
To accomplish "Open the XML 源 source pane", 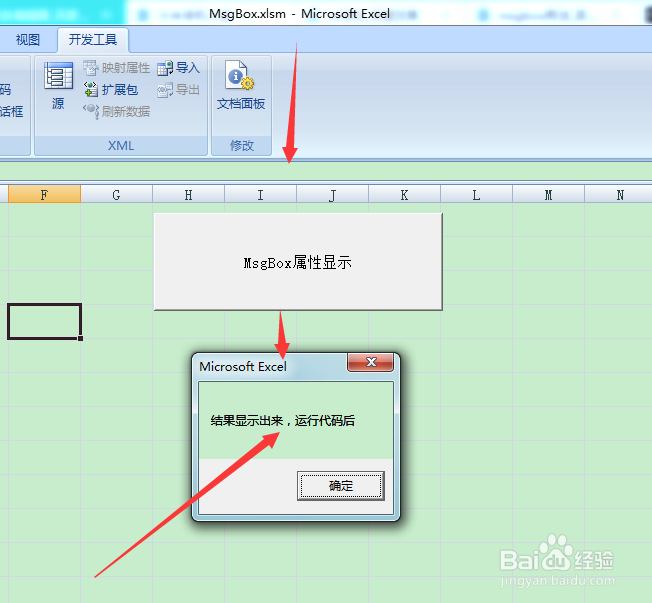I will click(x=58, y=86).
